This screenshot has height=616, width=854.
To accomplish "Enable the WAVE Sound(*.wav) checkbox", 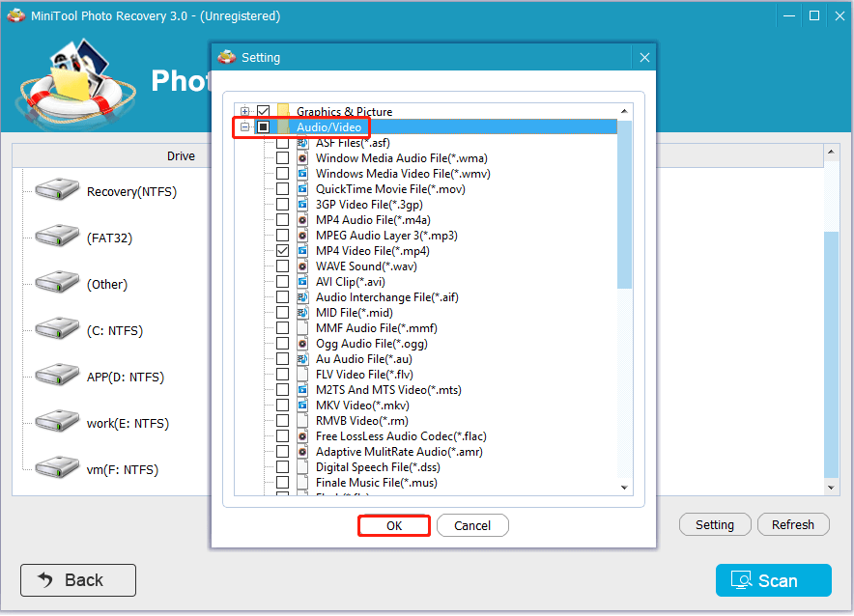I will tap(282, 266).
